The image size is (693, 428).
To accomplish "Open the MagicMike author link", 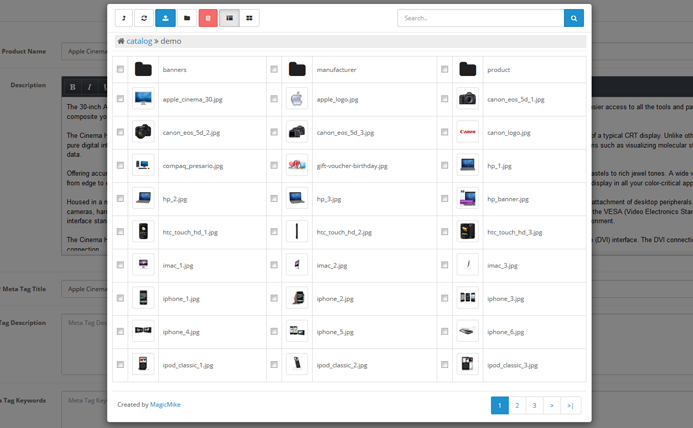I will (165, 405).
